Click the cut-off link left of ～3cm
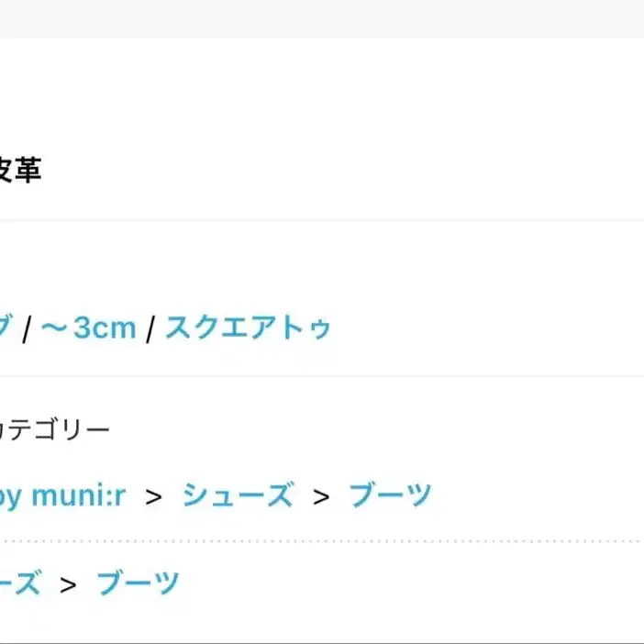644x644 pixels. (x=6, y=327)
